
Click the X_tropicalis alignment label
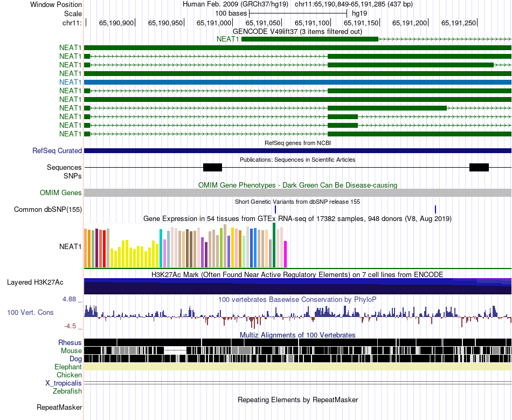(64, 383)
